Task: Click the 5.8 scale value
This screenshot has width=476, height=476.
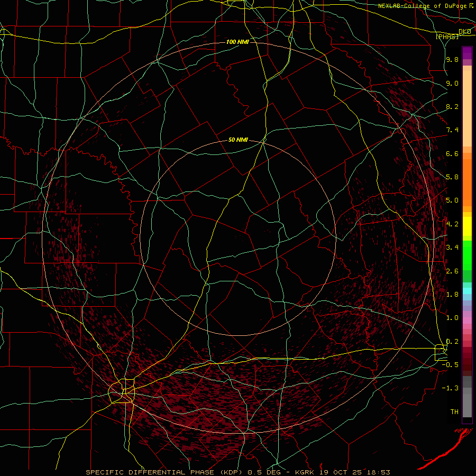Action: pos(452,177)
